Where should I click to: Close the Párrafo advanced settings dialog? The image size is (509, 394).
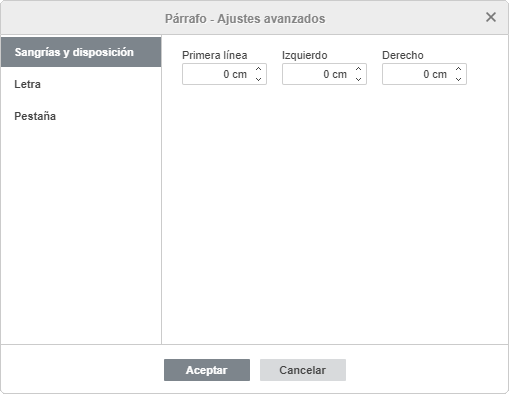[491, 17]
